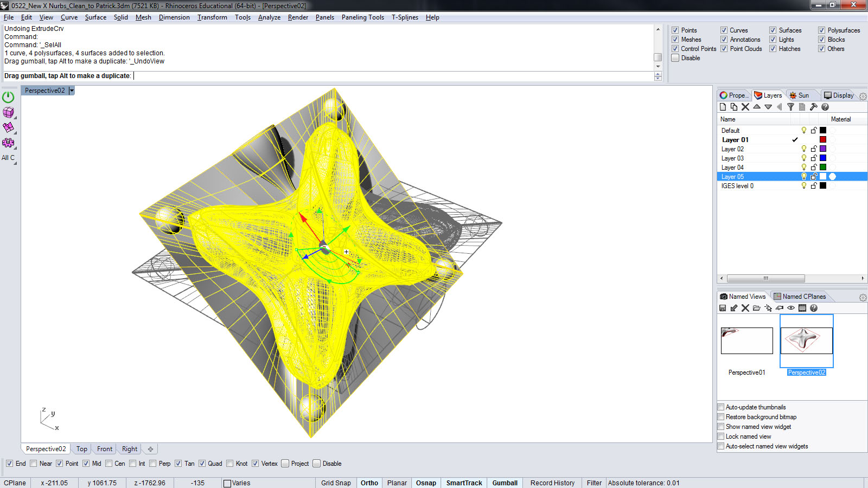Screen dimensions: 868x488
Task: Toggle Layer 04 lock icon
Action: 814,167
